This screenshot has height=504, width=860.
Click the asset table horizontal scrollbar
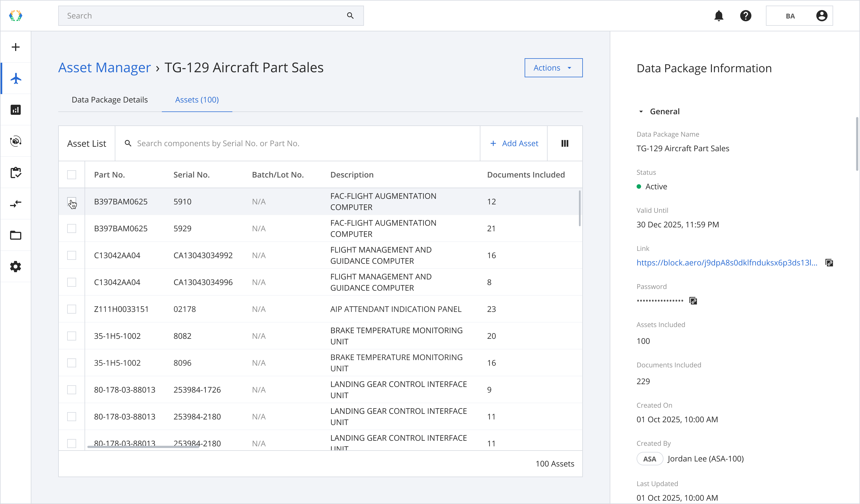coord(143,446)
